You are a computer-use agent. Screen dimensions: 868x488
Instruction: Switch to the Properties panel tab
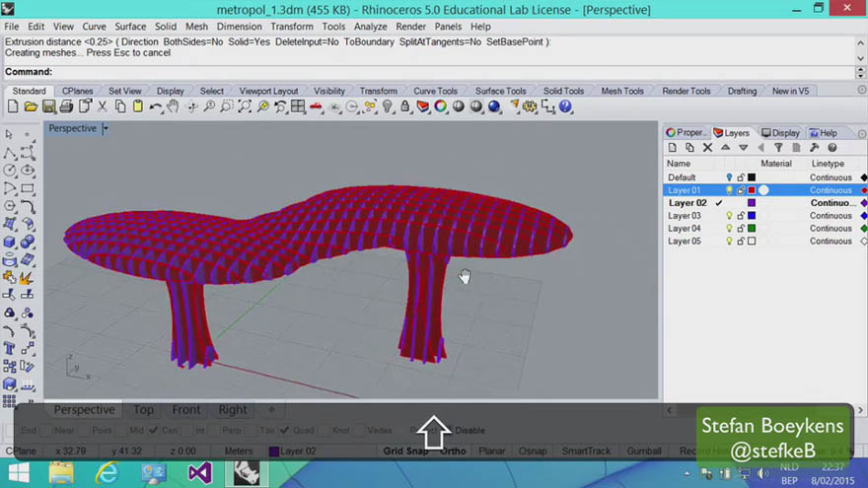click(x=687, y=133)
